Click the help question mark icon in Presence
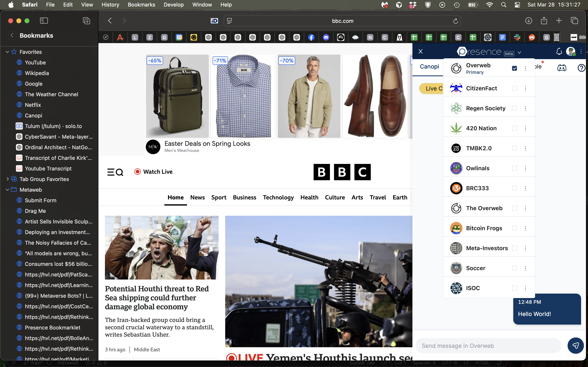588x367 pixels. [581, 68]
